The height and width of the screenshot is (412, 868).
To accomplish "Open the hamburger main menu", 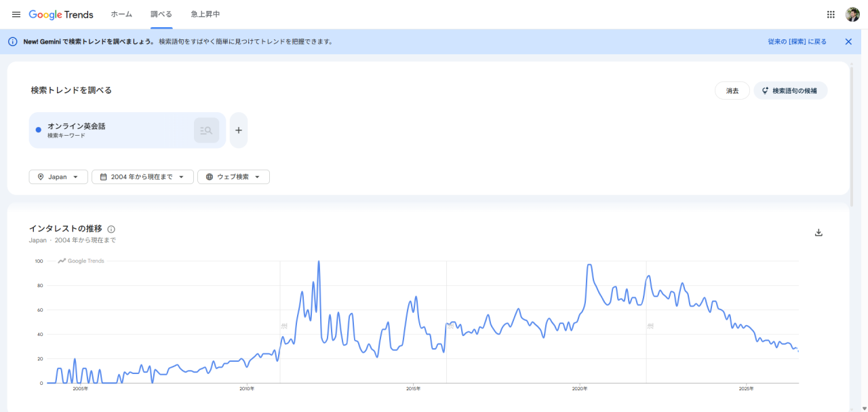I will pos(16,14).
